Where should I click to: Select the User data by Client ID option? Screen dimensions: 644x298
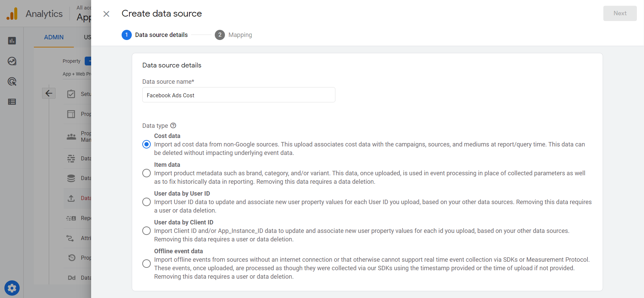click(x=146, y=231)
